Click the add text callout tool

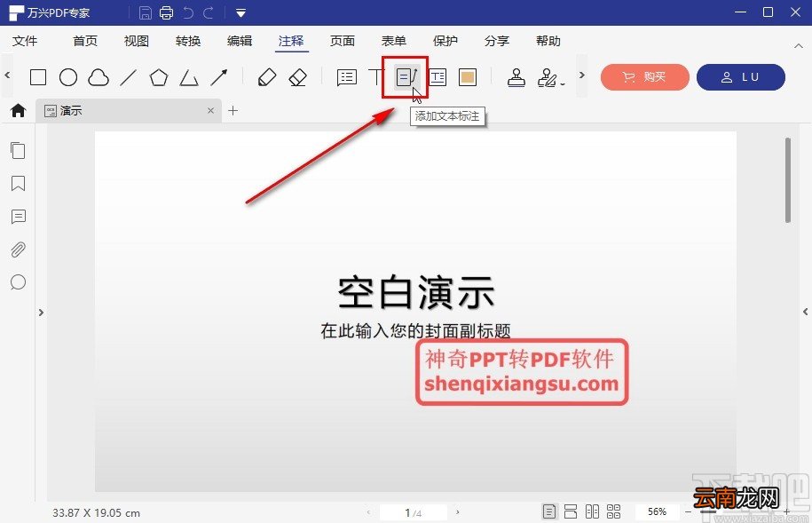[407, 77]
